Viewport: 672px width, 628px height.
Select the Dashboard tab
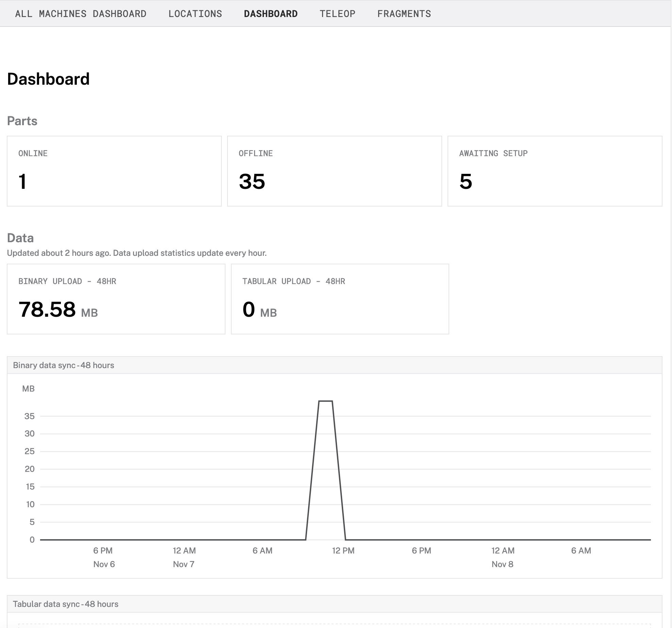click(x=271, y=14)
